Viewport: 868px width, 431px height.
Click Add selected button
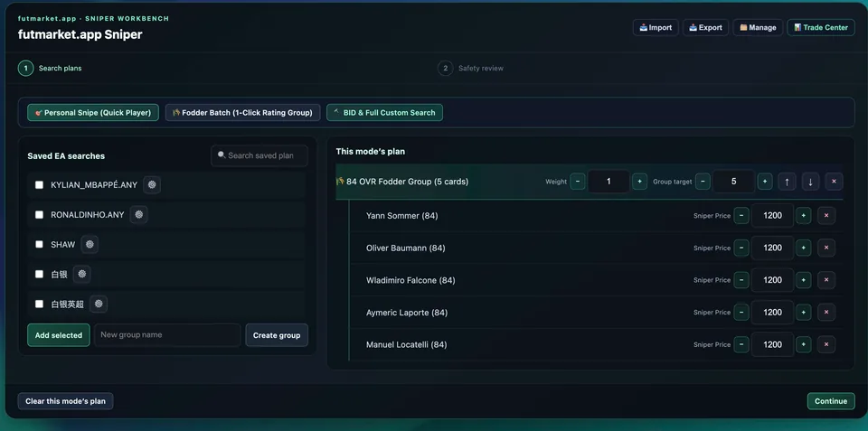pos(59,335)
